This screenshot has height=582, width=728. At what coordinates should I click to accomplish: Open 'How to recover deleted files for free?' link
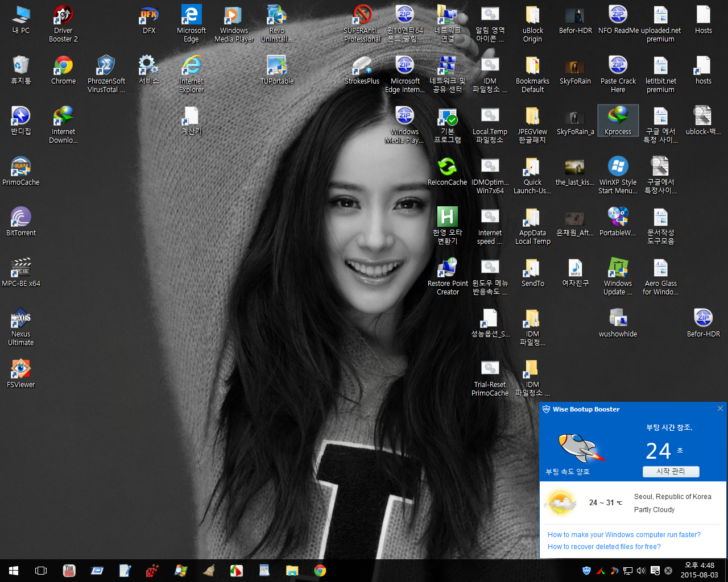point(604,547)
